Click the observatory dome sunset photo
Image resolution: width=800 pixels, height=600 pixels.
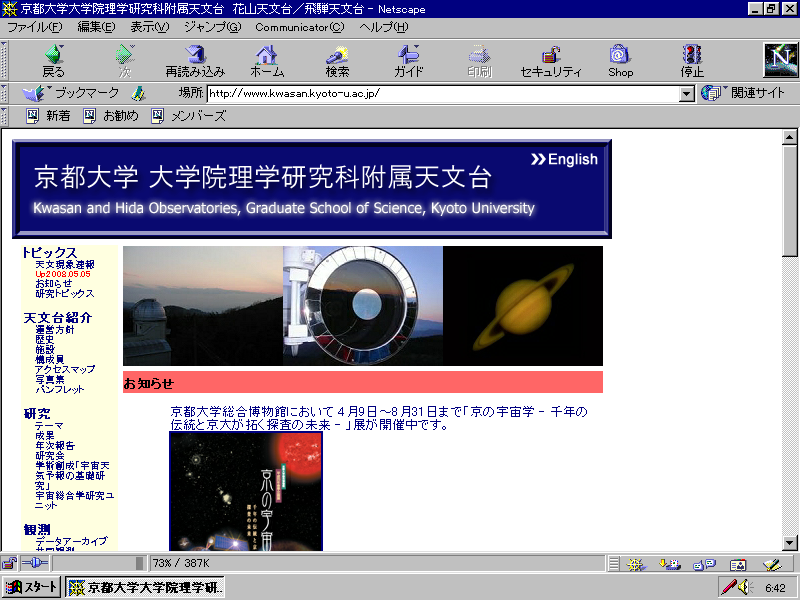point(203,306)
